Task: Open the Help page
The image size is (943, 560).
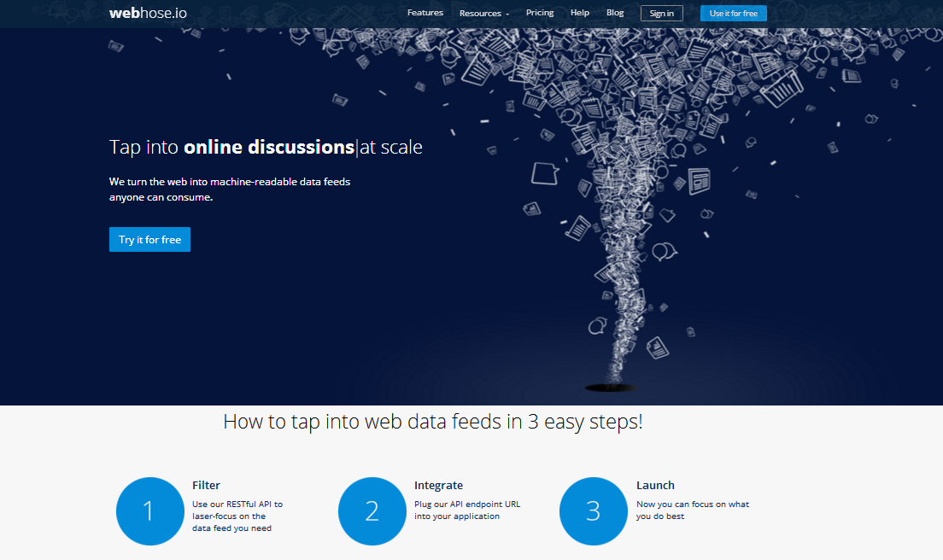Action: click(x=580, y=13)
